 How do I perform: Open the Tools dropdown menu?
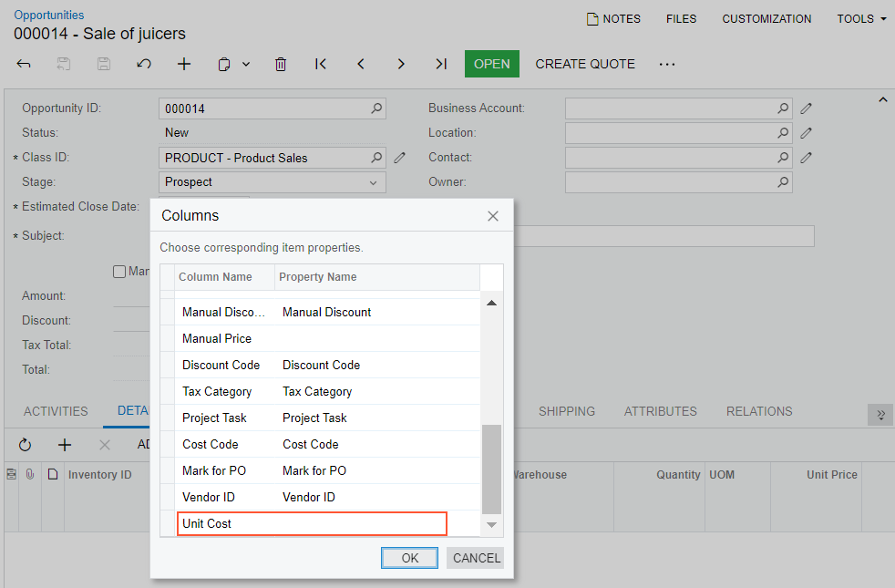click(x=861, y=19)
